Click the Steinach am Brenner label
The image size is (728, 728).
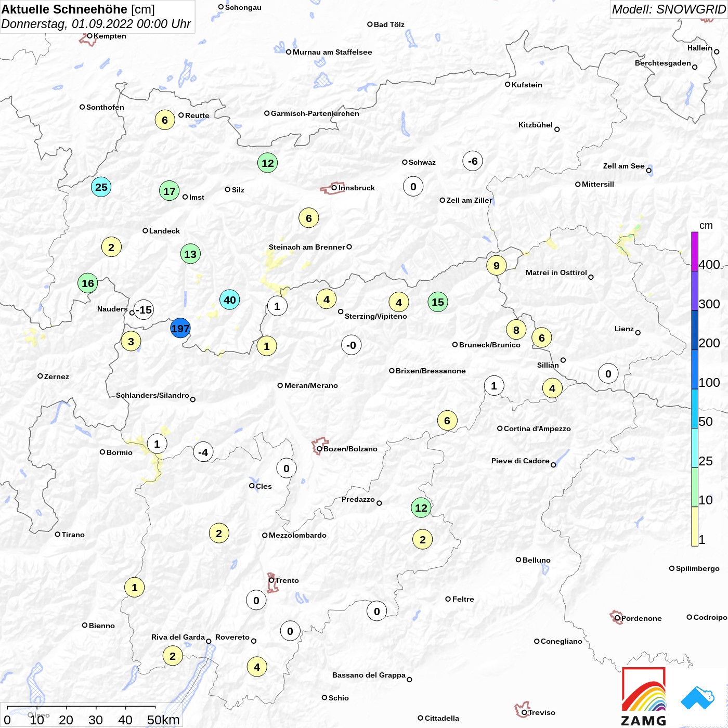coord(307,247)
